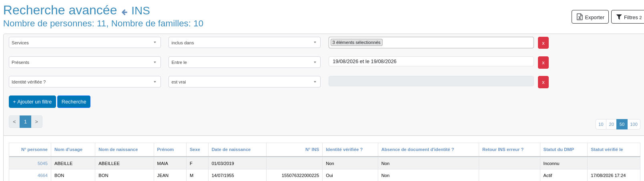Select page 1 in pagination

pyautogui.click(x=25, y=121)
